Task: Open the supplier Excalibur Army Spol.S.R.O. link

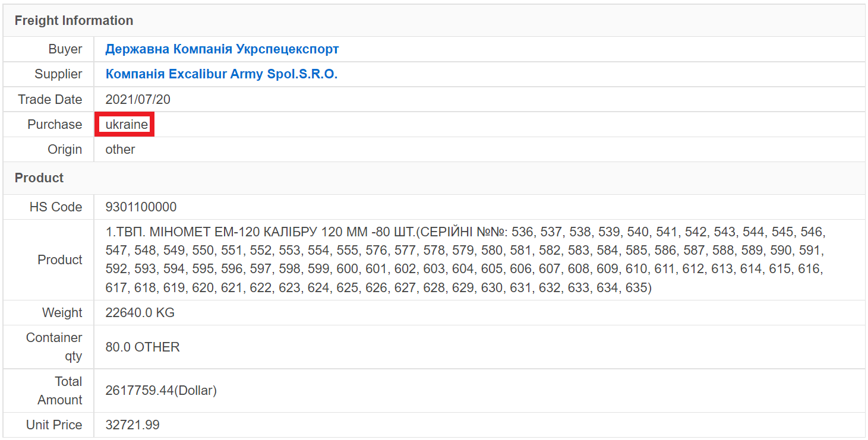Action: [x=221, y=74]
